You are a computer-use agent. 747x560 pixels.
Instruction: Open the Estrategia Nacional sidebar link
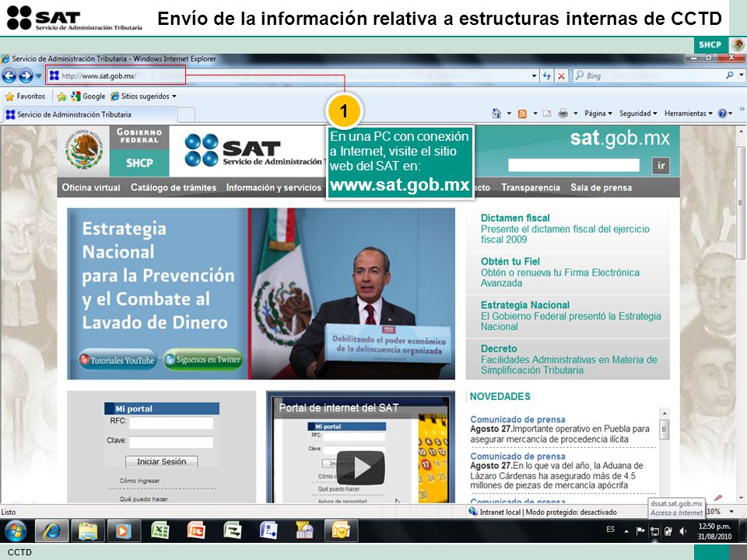(525, 305)
